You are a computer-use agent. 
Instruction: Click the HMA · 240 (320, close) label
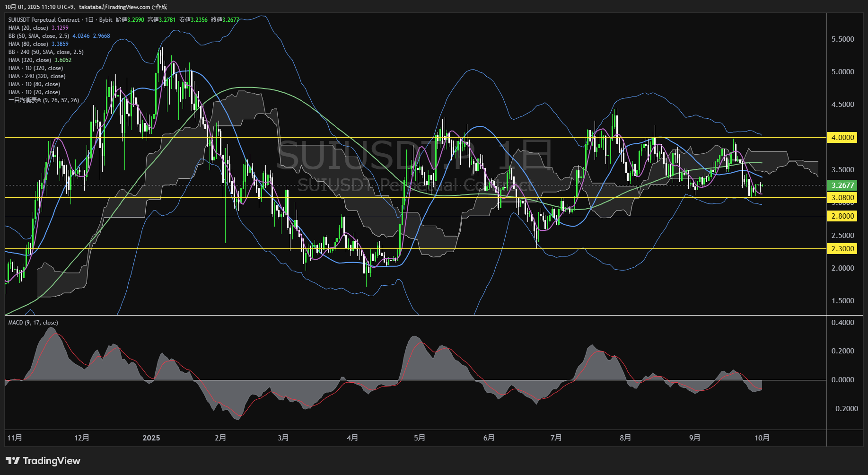pos(36,76)
